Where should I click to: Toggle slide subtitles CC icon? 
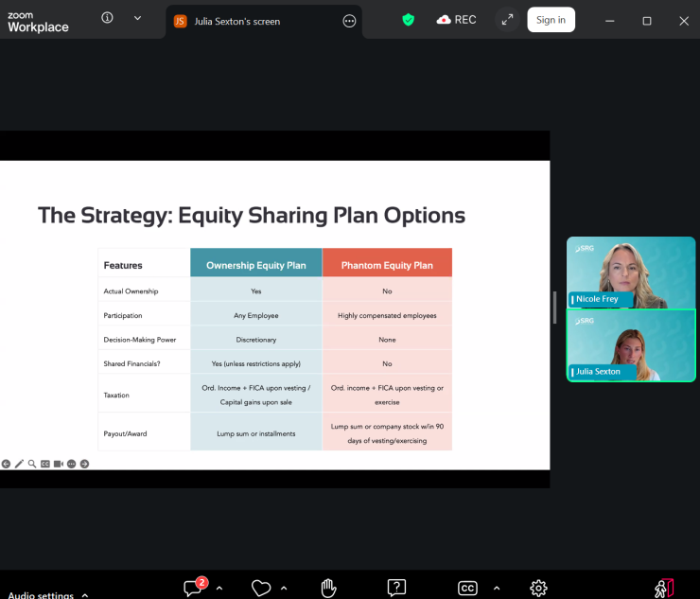tap(45, 464)
